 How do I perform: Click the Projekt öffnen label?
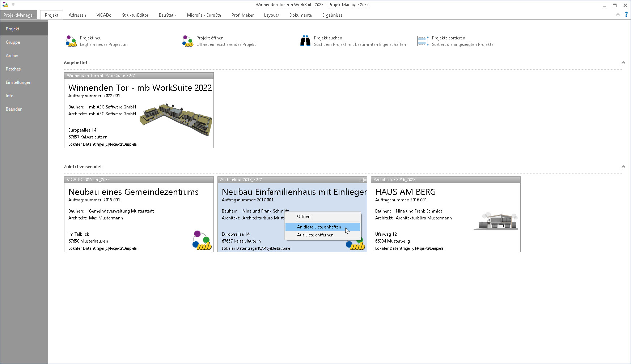tap(210, 38)
